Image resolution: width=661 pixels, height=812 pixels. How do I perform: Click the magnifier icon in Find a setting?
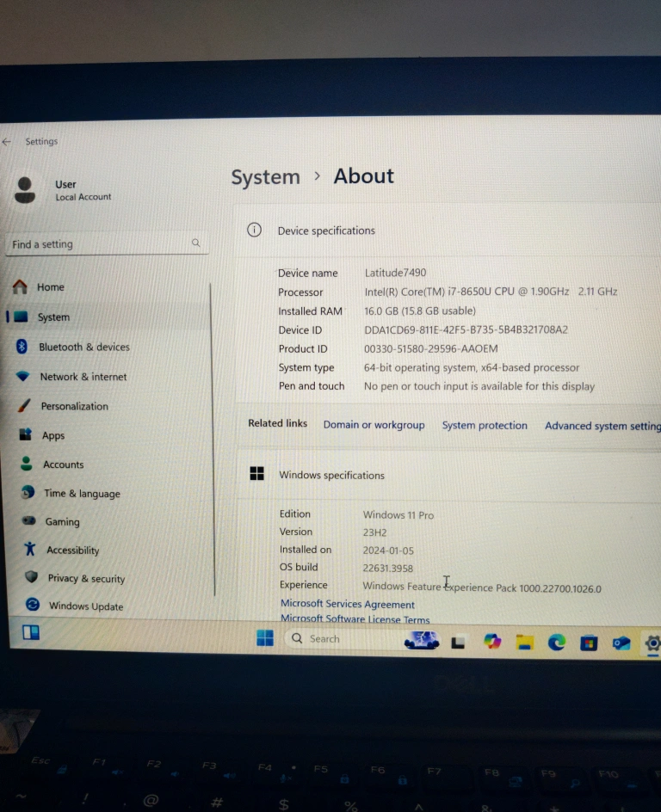click(196, 243)
